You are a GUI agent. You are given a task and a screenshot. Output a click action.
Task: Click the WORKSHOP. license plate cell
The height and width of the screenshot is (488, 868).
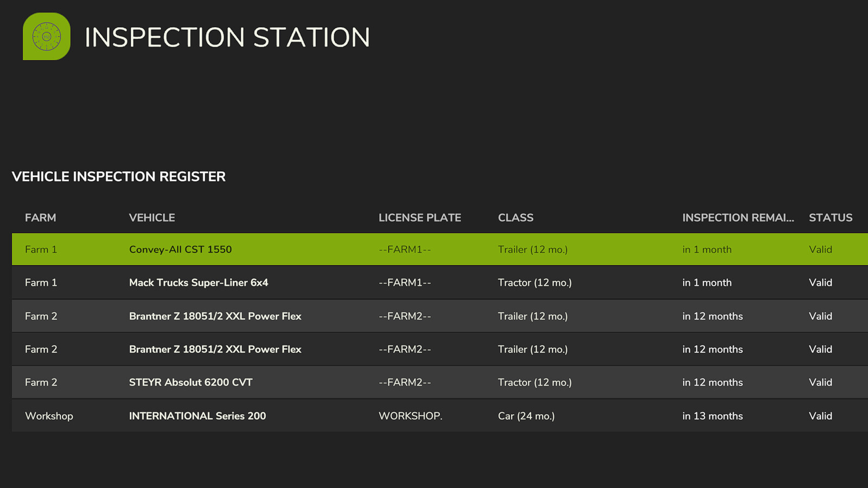(411, 416)
